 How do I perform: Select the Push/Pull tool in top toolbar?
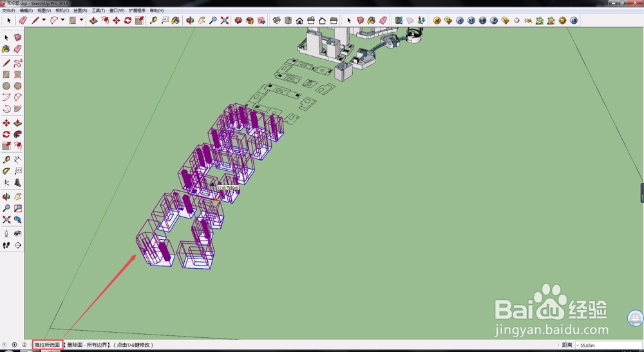(x=93, y=20)
